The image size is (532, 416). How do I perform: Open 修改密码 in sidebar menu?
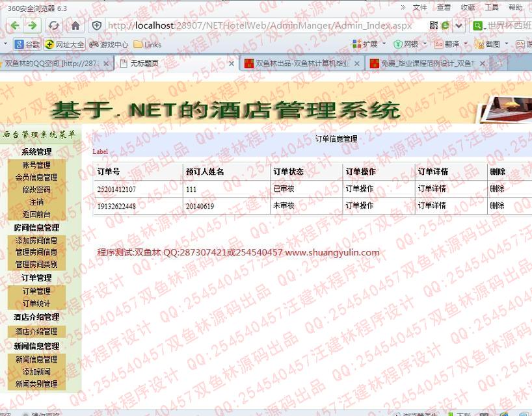pos(36,190)
